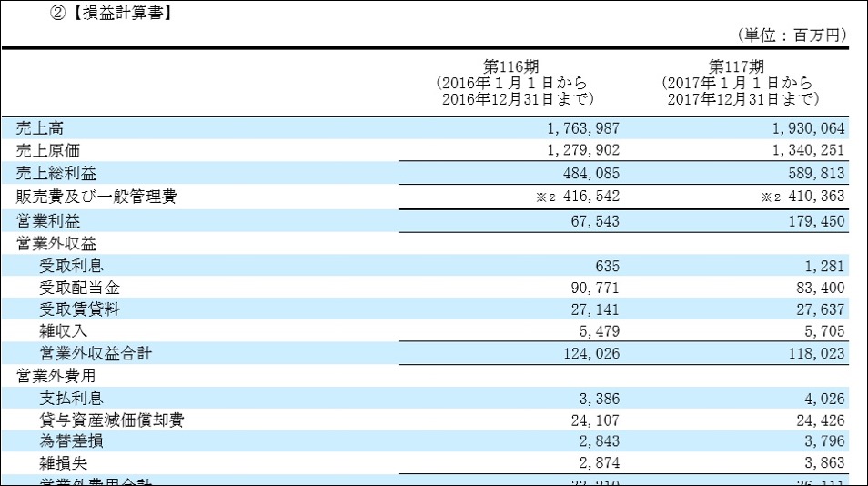
Task: Click the value 124,026
Action: coord(591,354)
